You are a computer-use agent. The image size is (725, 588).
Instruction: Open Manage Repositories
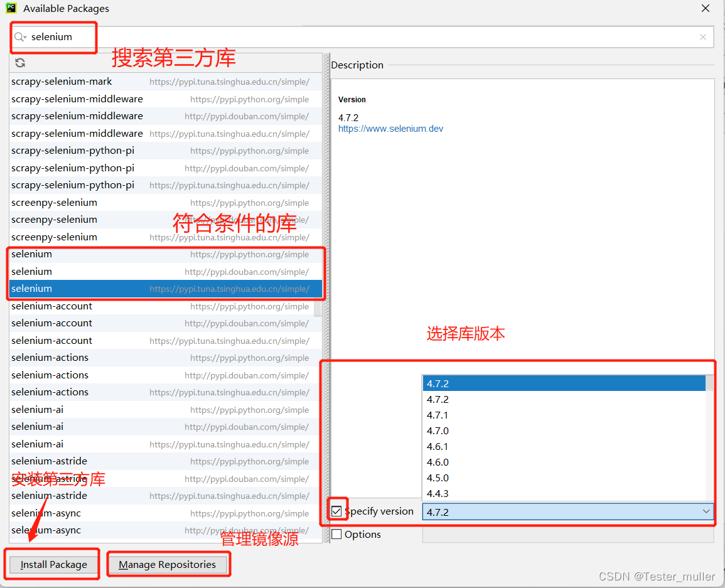[x=168, y=564]
